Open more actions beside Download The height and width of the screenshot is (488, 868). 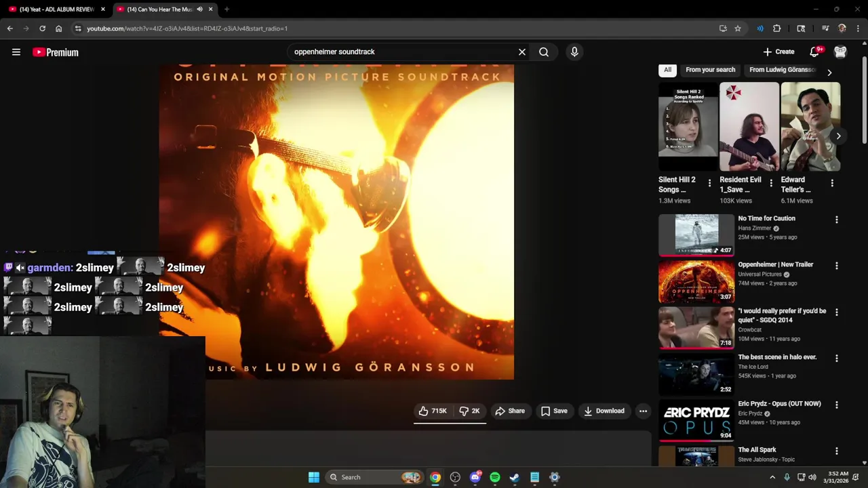[x=643, y=411]
